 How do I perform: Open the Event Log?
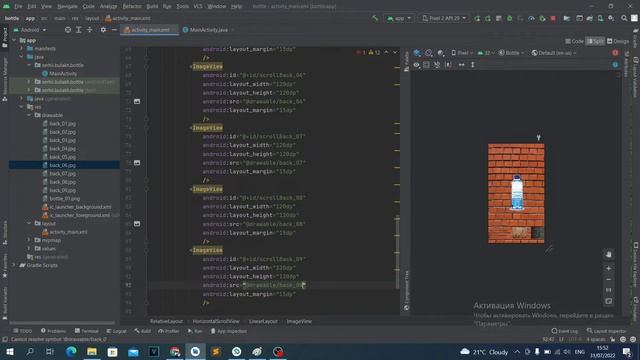(564, 331)
